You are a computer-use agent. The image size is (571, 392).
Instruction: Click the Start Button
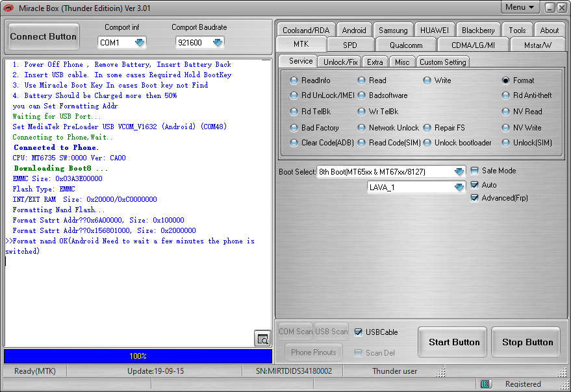pos(453,342)
